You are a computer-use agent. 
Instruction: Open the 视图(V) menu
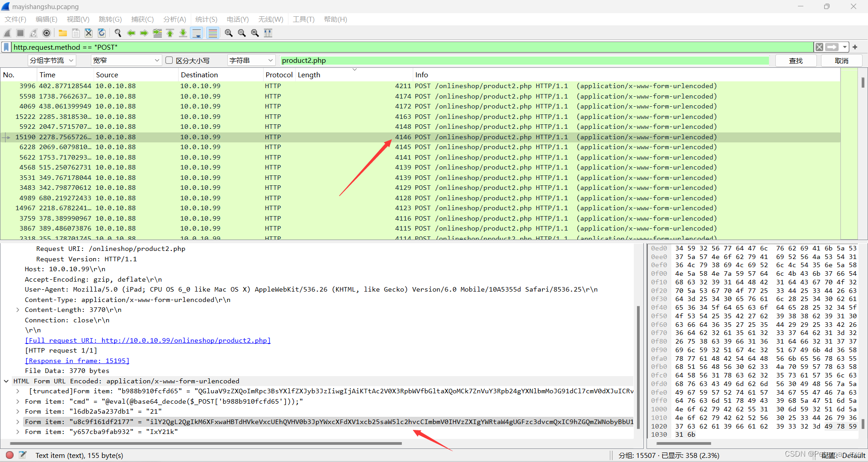tap(78, 19)
